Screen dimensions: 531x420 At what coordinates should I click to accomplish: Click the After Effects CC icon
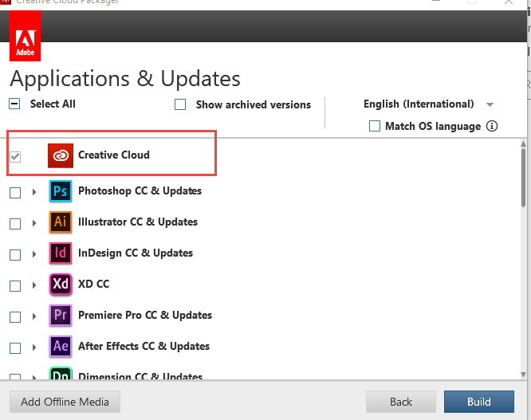[x=61, y=346]
